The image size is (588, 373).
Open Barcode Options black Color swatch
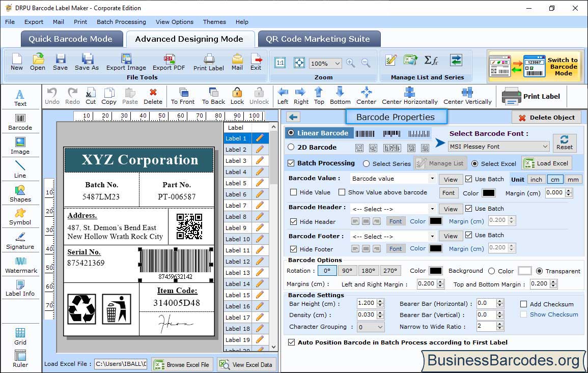(435, 271)
